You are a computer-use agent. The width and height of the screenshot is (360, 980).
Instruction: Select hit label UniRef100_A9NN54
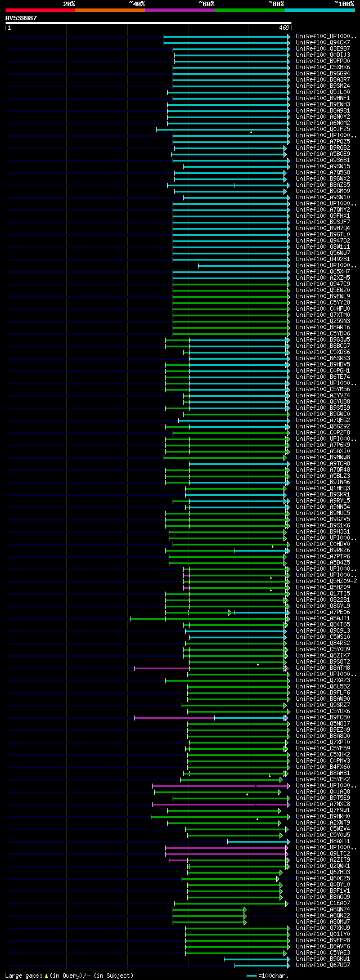click(323, 507)
